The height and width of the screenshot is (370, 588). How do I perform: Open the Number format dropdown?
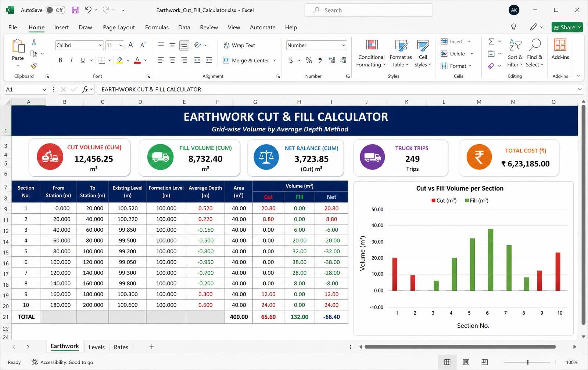tap(344, 45)
